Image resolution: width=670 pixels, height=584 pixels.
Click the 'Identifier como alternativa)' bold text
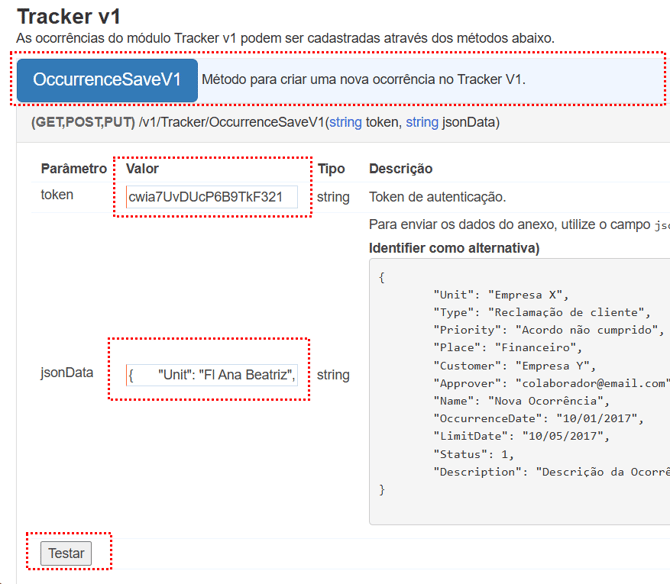pyautogui.click(x=454, y=248)
